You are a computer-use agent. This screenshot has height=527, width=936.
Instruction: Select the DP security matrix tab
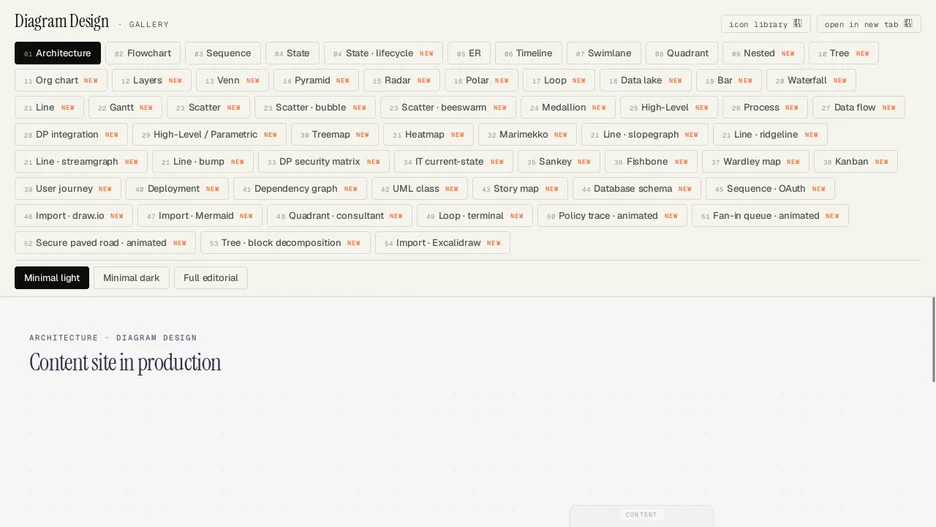(324, 162)
